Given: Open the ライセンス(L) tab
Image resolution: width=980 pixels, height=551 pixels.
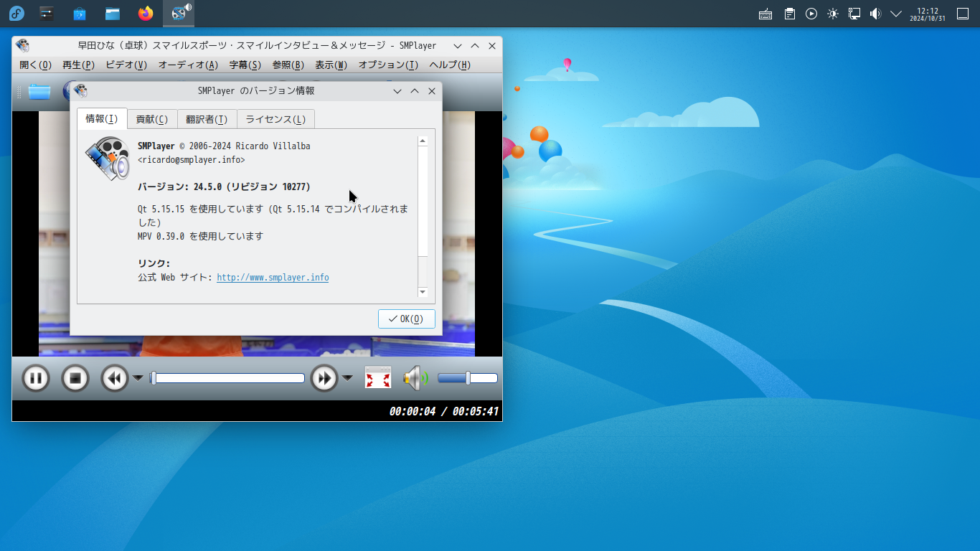Looking at the screenshot, I should point(275,119).
